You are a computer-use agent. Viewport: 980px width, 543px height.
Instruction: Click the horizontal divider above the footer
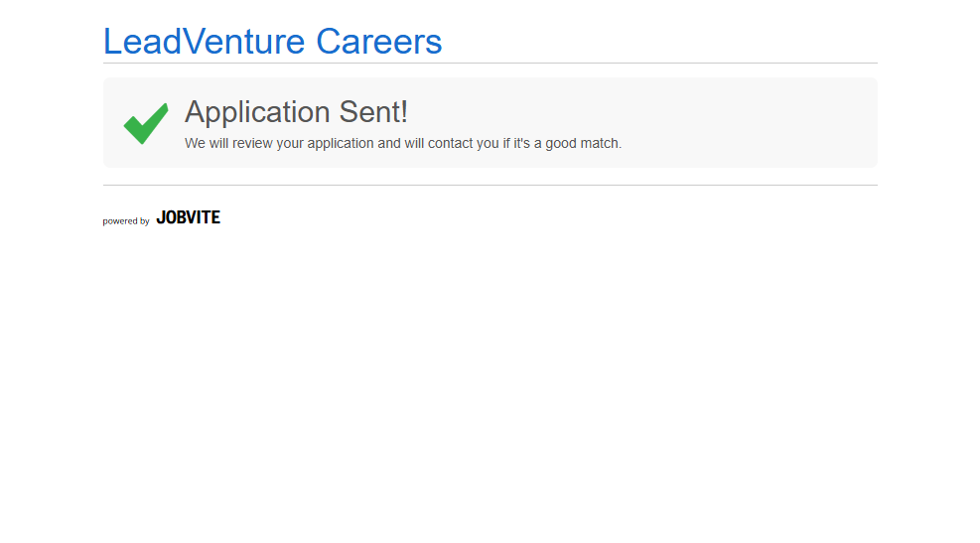point(490,185)
